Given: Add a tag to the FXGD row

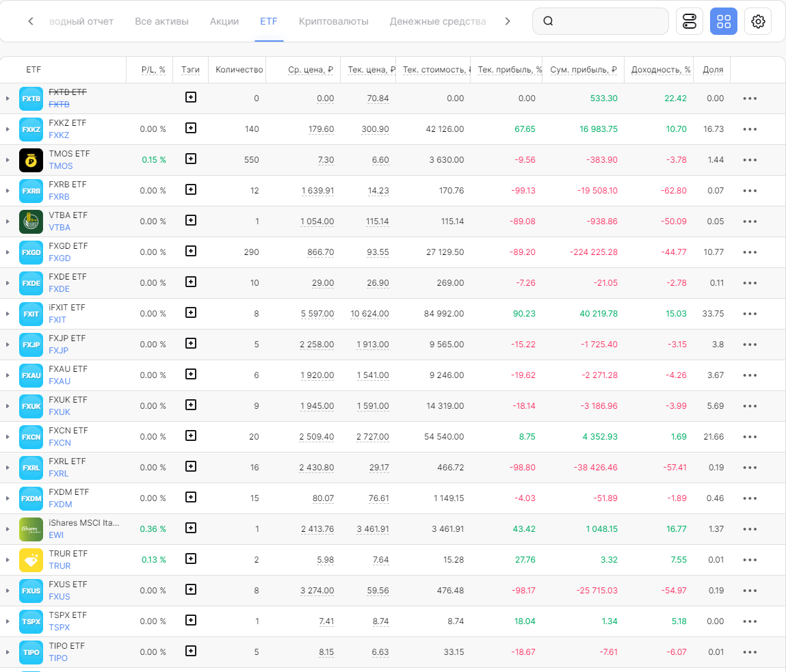Looking at the screenshot, I should point(190,251).
